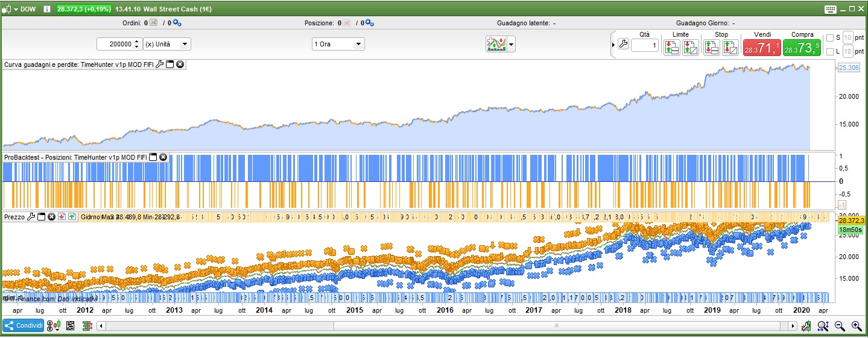Zoom in with the magnifier plus icon

pos(856,326)
